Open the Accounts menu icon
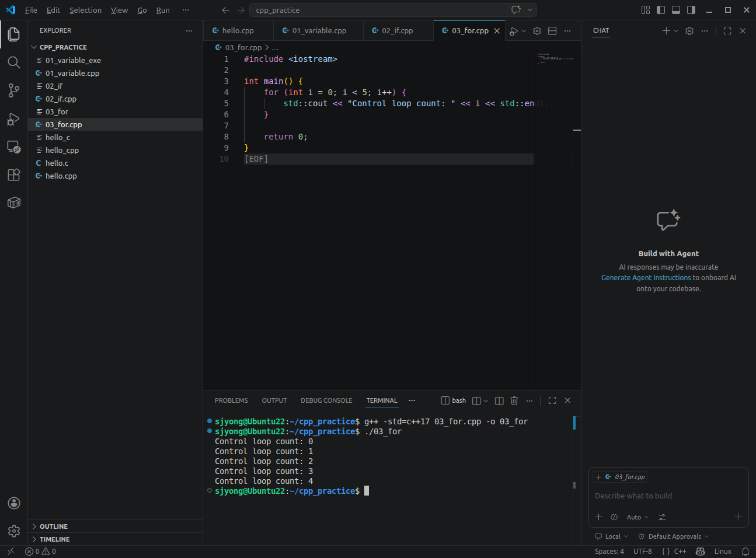The image size is (756, 558). coord(14,503)
